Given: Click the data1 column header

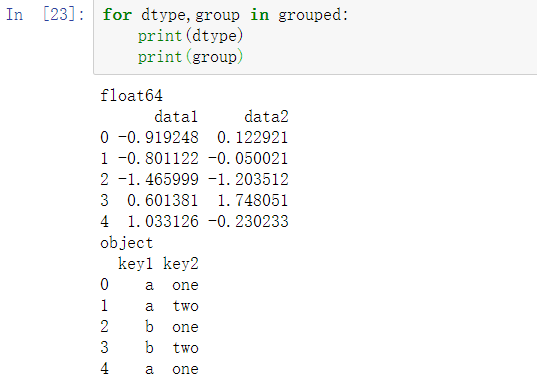Looking at the screenshot, I should 176,117.
